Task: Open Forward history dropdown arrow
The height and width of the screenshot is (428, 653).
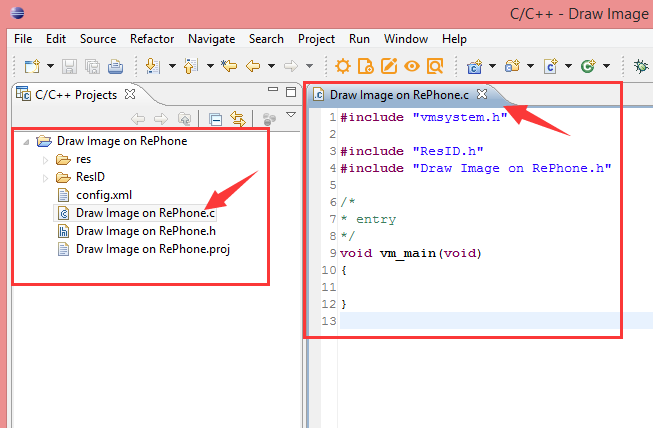Action: 309,66
